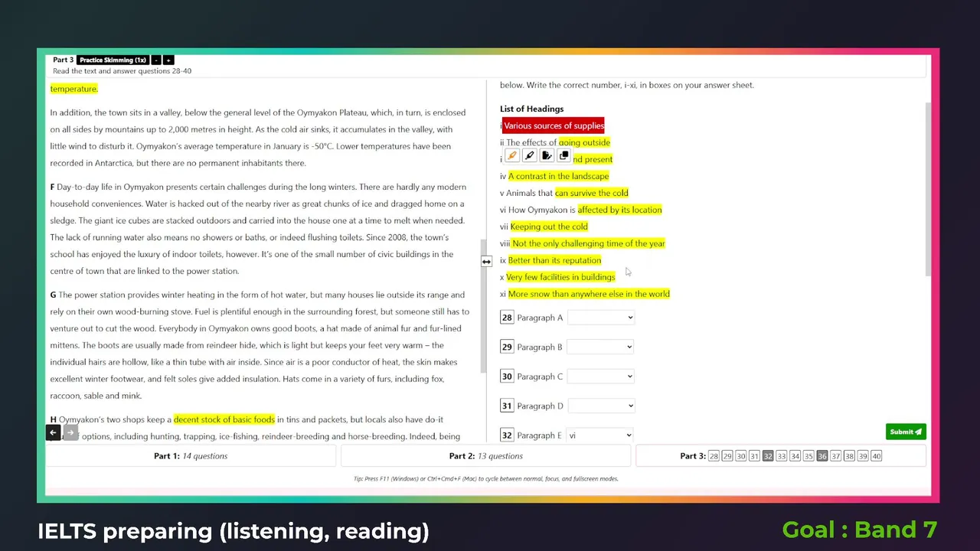The image size is (980, 551).
Task: Jump to question 31 in navigator
Action: click(x=754, y=456)
